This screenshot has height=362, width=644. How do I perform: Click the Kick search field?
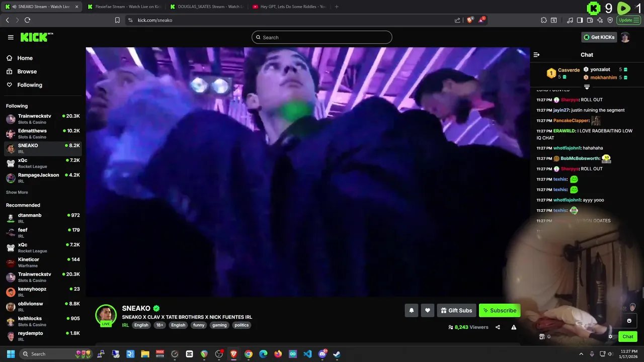pyautogui.click(x=322, y=37)
